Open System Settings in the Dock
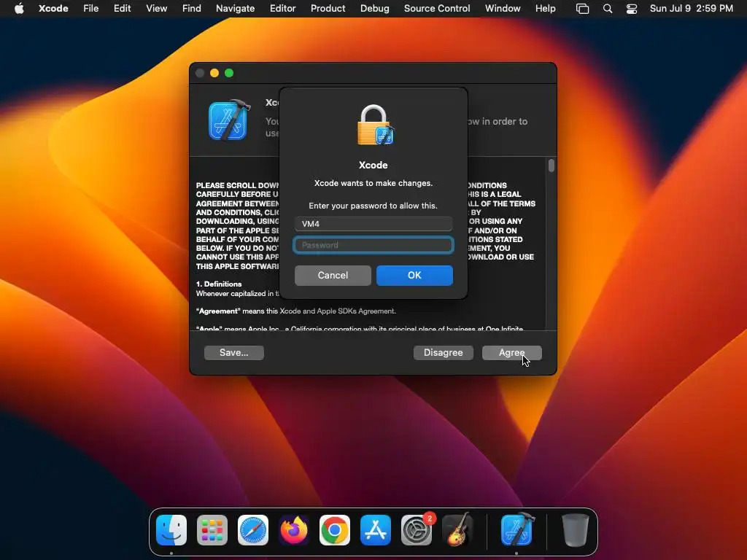Screen dimensions: 747x560 [x=417, y=530]
